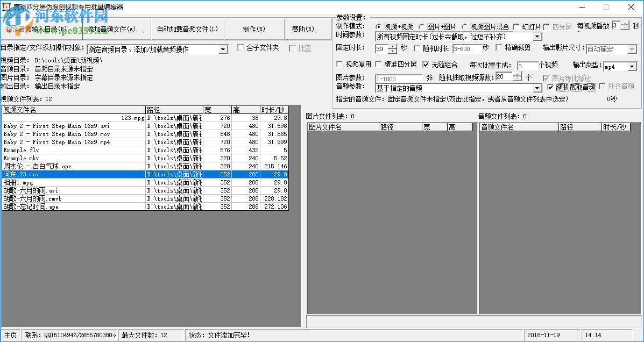The width and height of the screenshot is (644, 342).
Task: Select the 图片+图片 radio button
Action: (421, 27)
